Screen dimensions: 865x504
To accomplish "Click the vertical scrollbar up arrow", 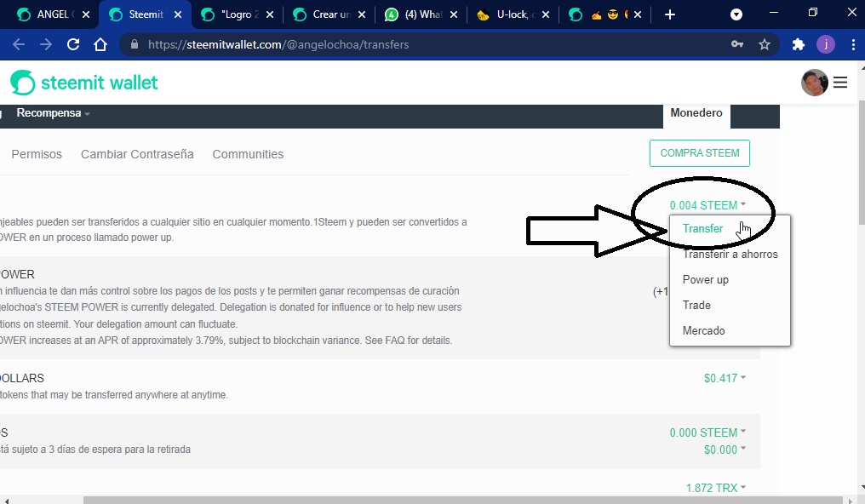I will (861, 66).
